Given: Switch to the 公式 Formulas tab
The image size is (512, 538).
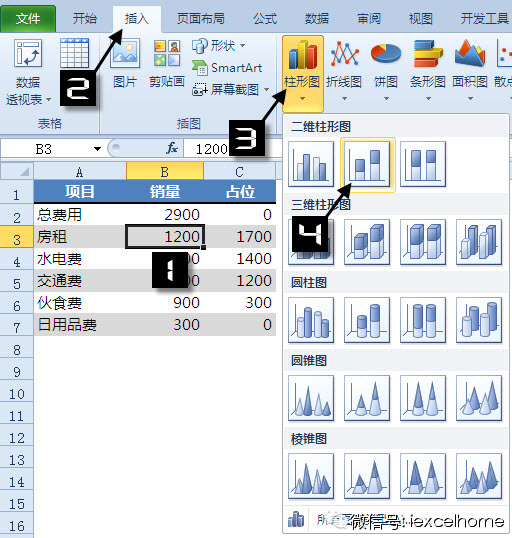Looking at the screenshot, I should (x=265, y=19).
